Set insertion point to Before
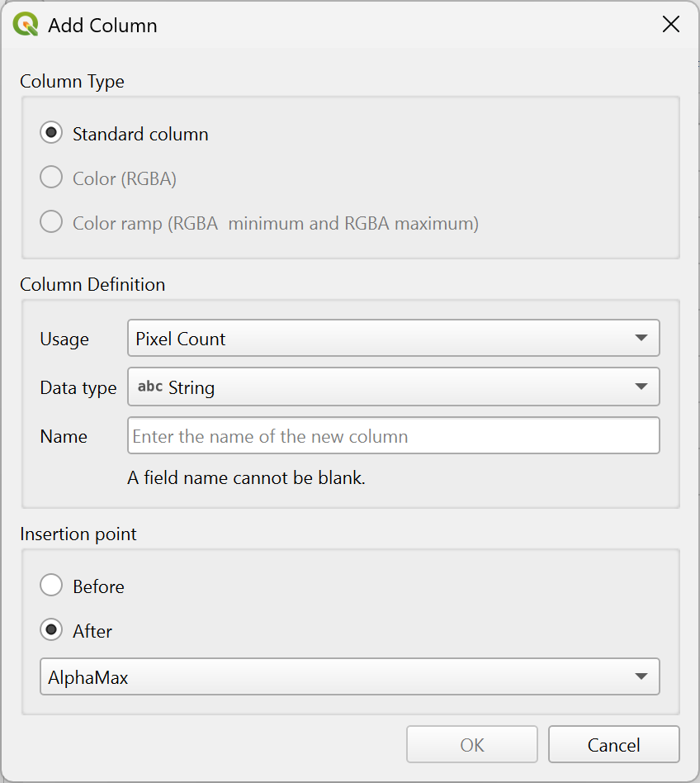This screenshot has height=783, width=700. (51, 586)
